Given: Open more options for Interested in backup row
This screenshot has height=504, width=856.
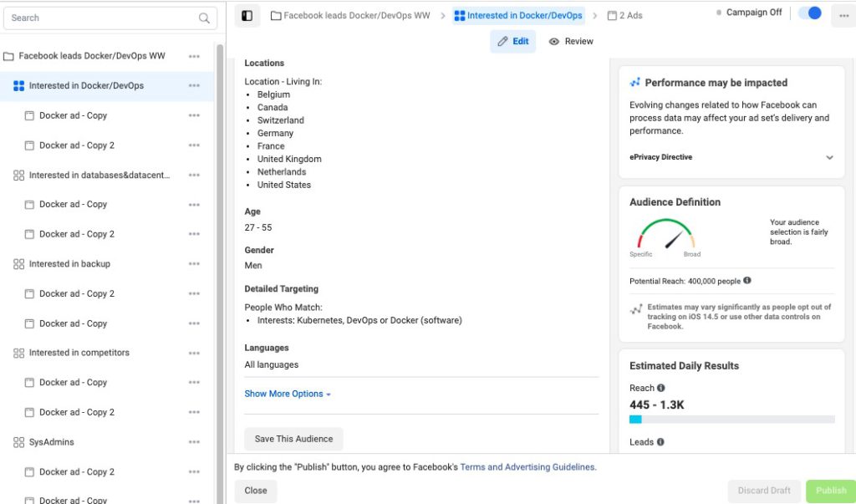Looking at the screenshot, I should [194, 264].
